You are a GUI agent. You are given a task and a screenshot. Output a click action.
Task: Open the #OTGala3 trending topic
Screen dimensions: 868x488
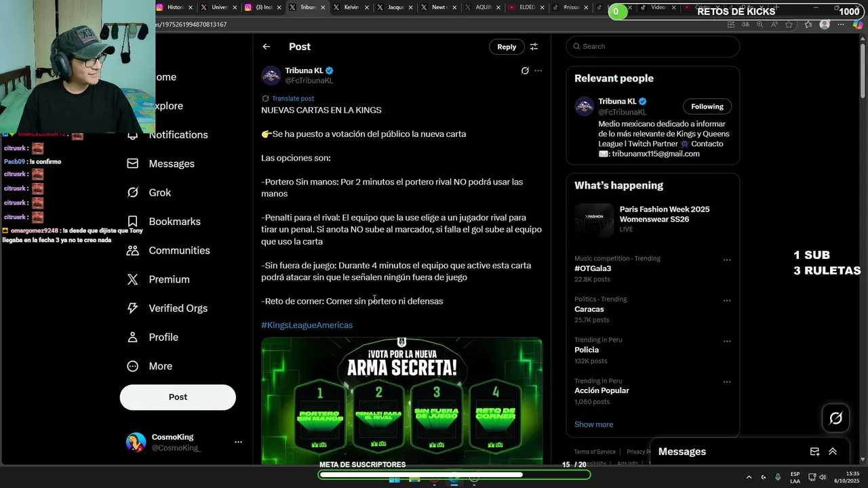pos(593,268)
